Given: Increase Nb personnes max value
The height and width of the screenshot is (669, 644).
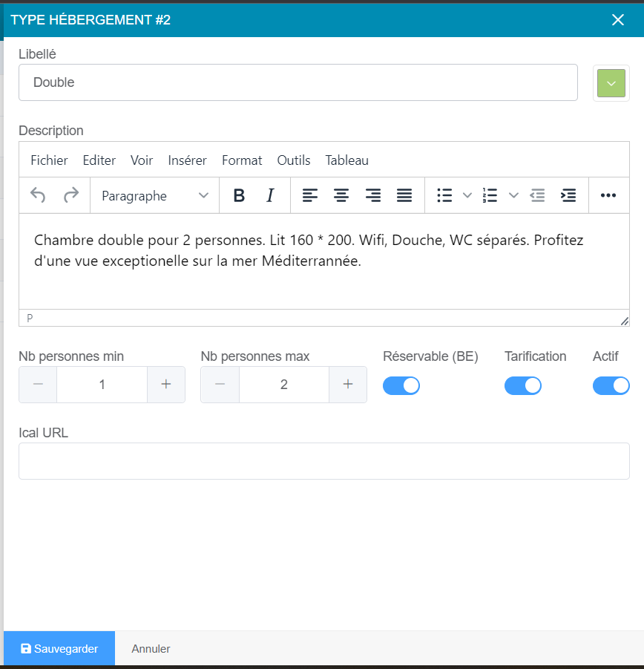Looking at the screenshot, I should pos(348,385).
